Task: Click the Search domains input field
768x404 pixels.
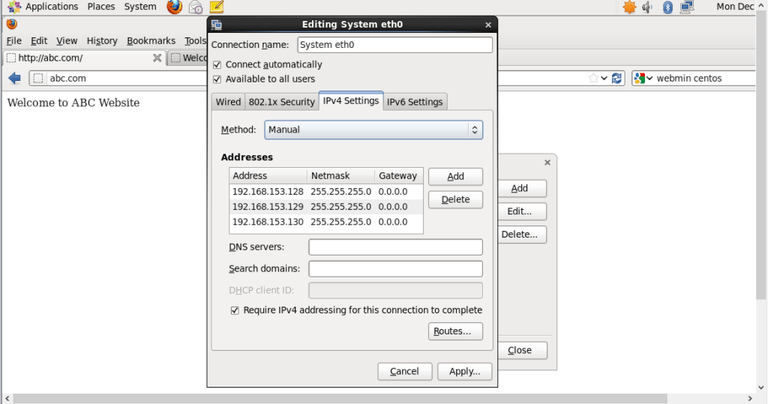Action: coord(395,269)
